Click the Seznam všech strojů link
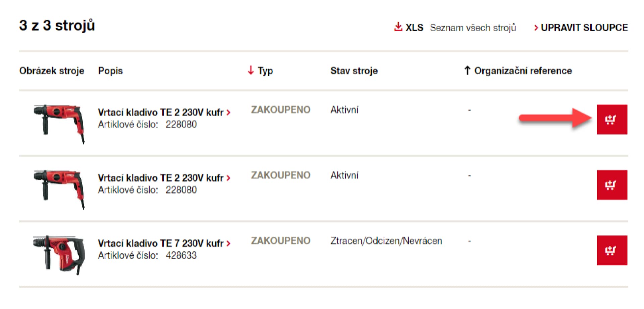 click(473, 28)
